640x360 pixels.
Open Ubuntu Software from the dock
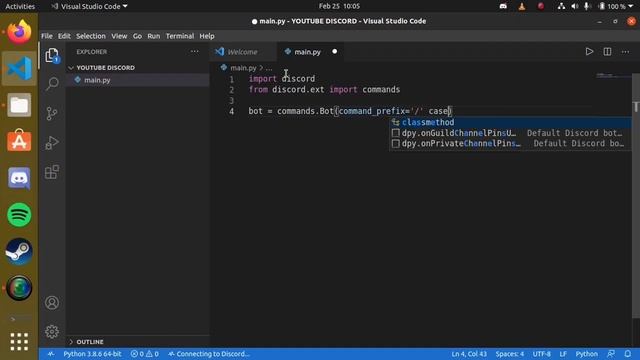coord(19,141)
